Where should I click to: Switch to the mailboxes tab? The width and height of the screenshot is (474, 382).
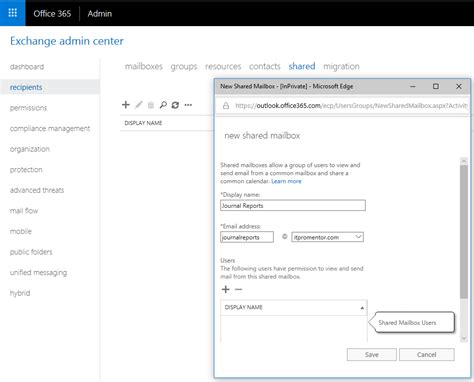[x=144, y=66]
